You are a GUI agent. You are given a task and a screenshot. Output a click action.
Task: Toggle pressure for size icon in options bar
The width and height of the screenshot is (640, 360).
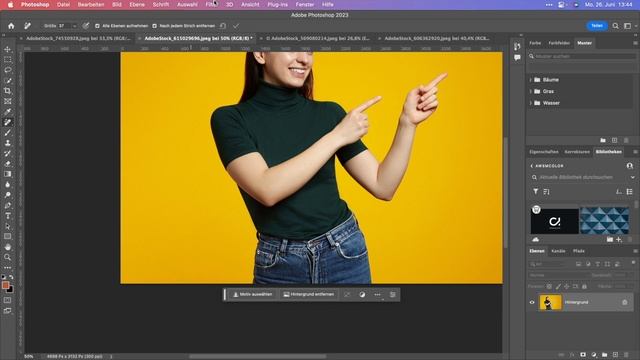(x=86, y=26)
